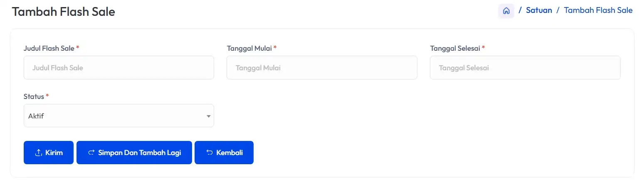
Task: Go to home via breadcrumb house icon
Action: (506, 11)
